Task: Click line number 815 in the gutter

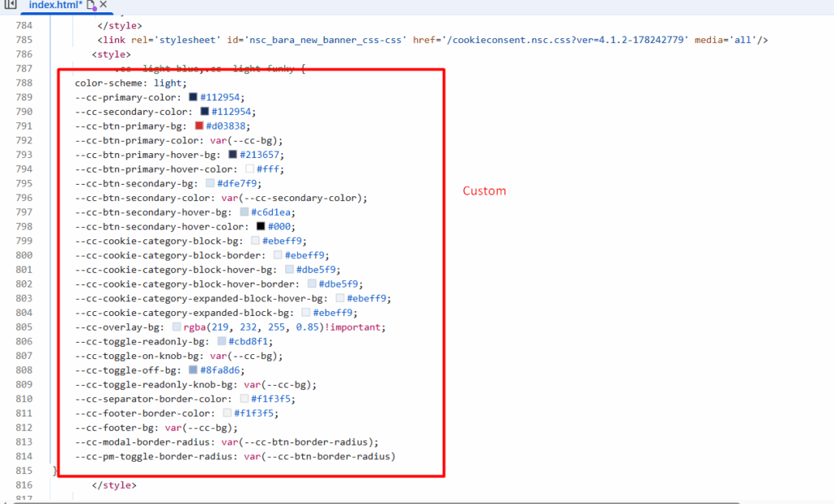Action: point(24,471)
